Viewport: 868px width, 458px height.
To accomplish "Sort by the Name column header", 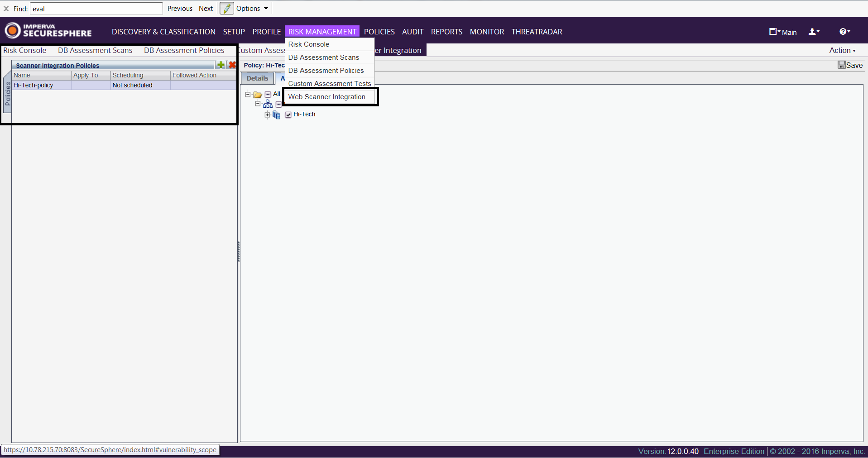I will click(41, 75).
